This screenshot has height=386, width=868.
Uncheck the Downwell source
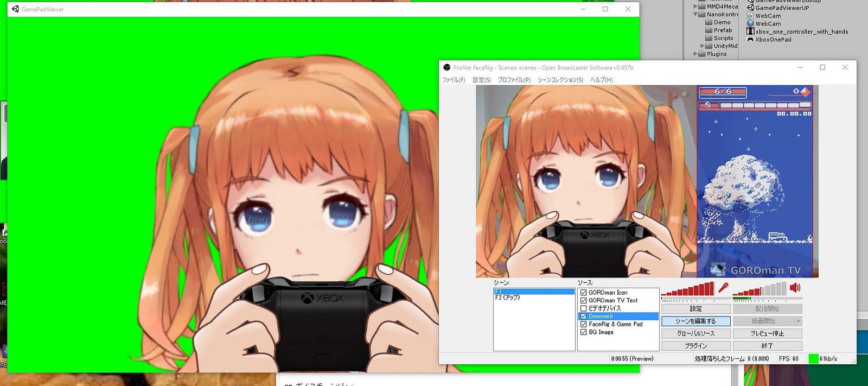click(584, 316)
